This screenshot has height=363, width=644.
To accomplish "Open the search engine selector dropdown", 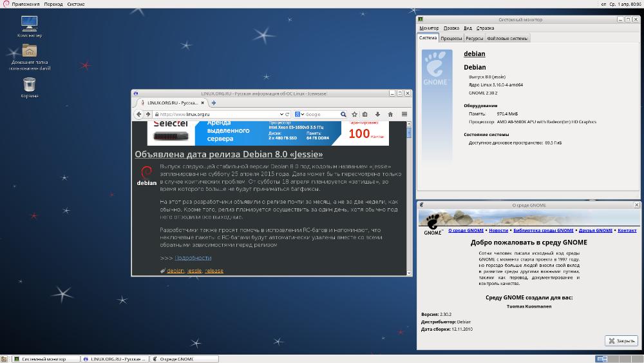I will click(299, 114).
